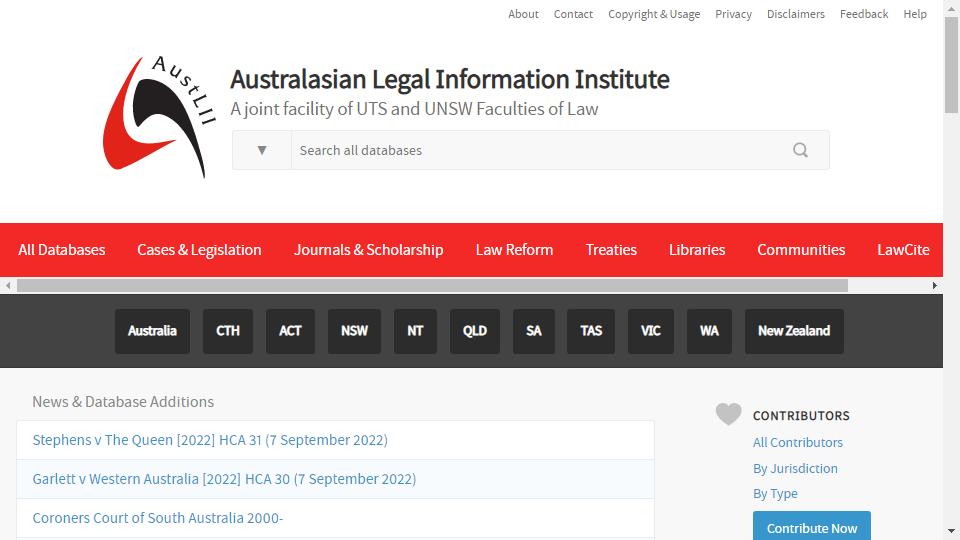Open the All Contributors link

point(798,443)
